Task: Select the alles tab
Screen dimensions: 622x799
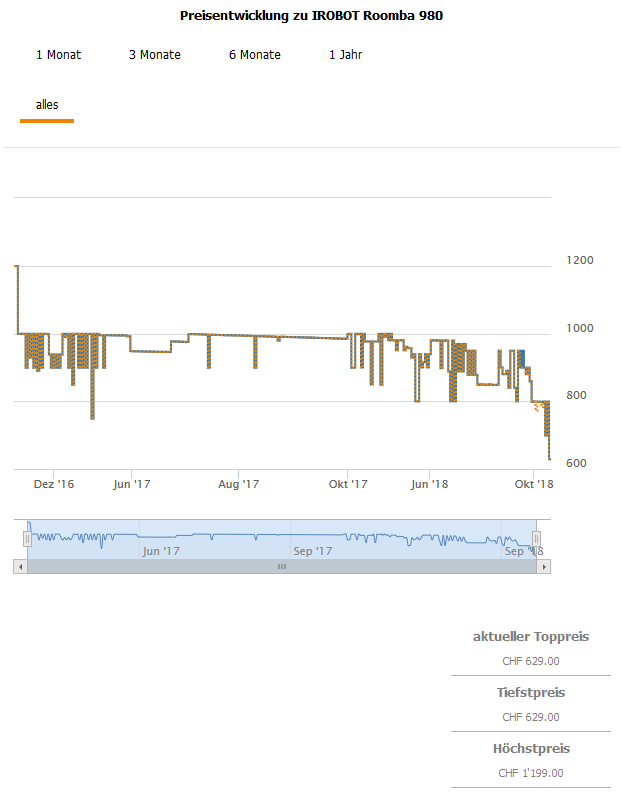Action: coord(47,105)
